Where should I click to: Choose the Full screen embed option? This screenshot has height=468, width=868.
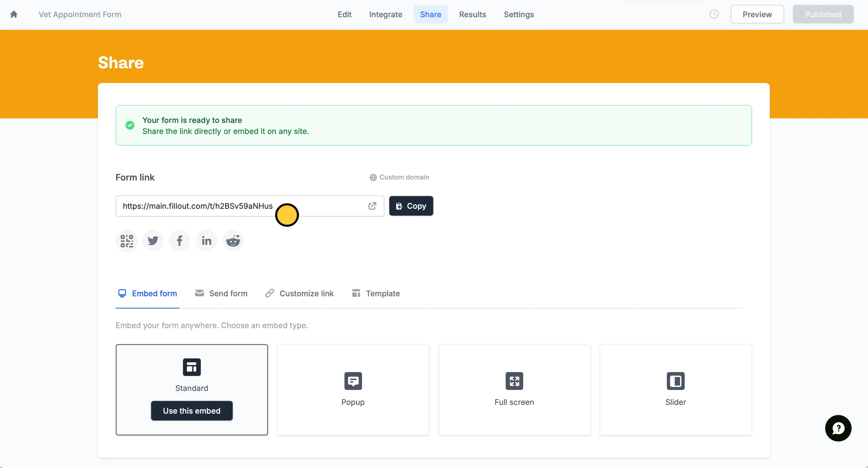(x=514, y=389)
